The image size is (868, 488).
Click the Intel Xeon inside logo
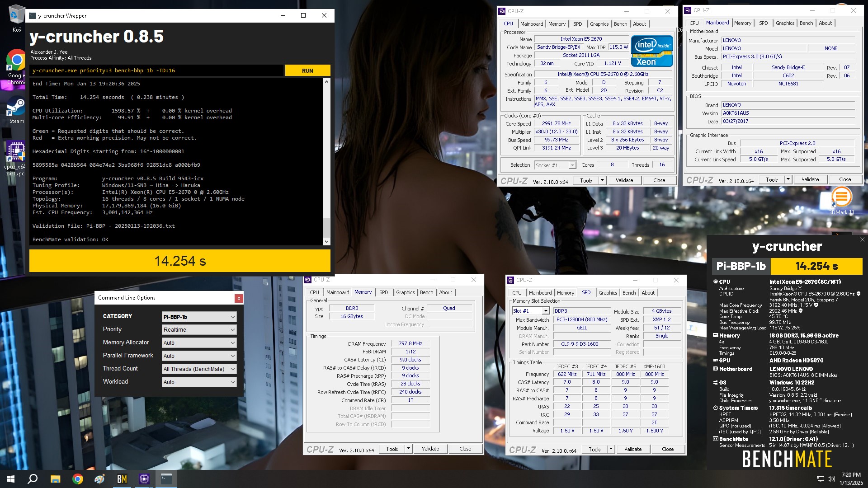click(x=651, y=51)
